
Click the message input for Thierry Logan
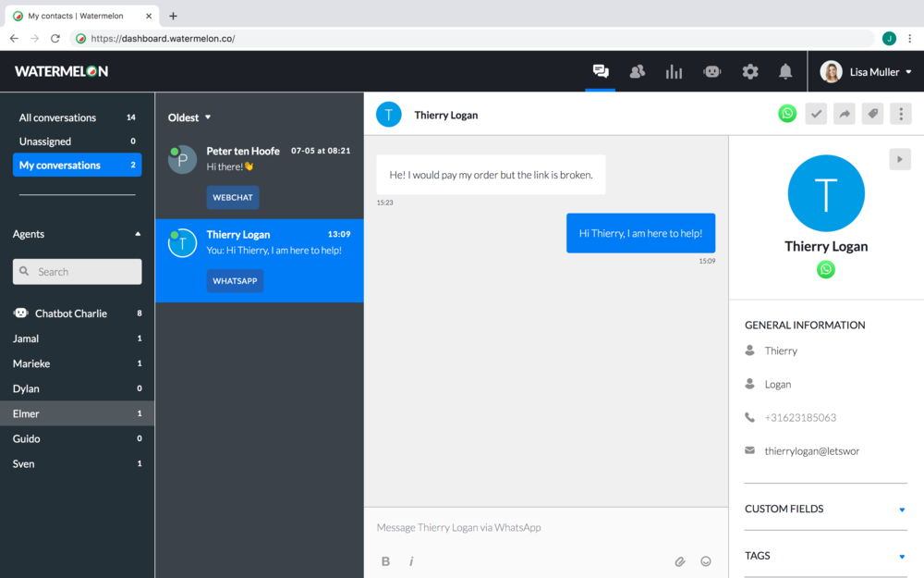(545, 527)
